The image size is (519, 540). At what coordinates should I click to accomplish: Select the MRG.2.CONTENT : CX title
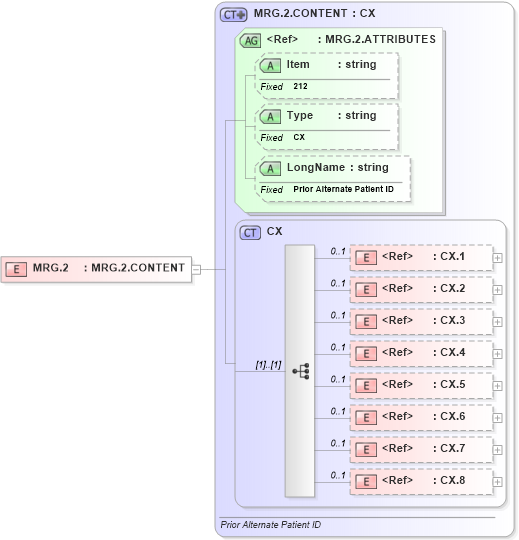pos(314,13)
